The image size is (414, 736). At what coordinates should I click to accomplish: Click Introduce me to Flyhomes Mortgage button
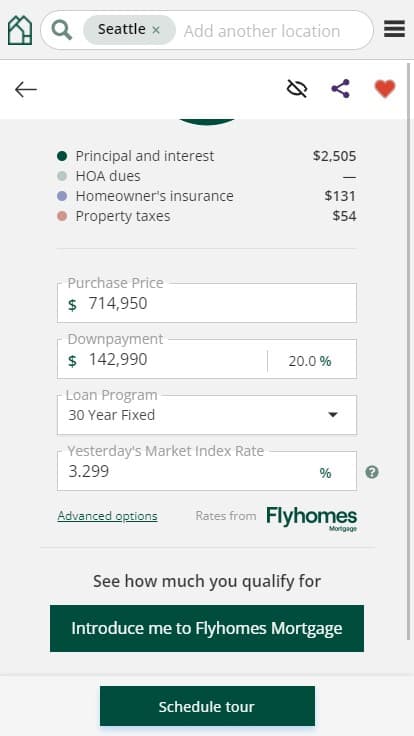point(207,628)
